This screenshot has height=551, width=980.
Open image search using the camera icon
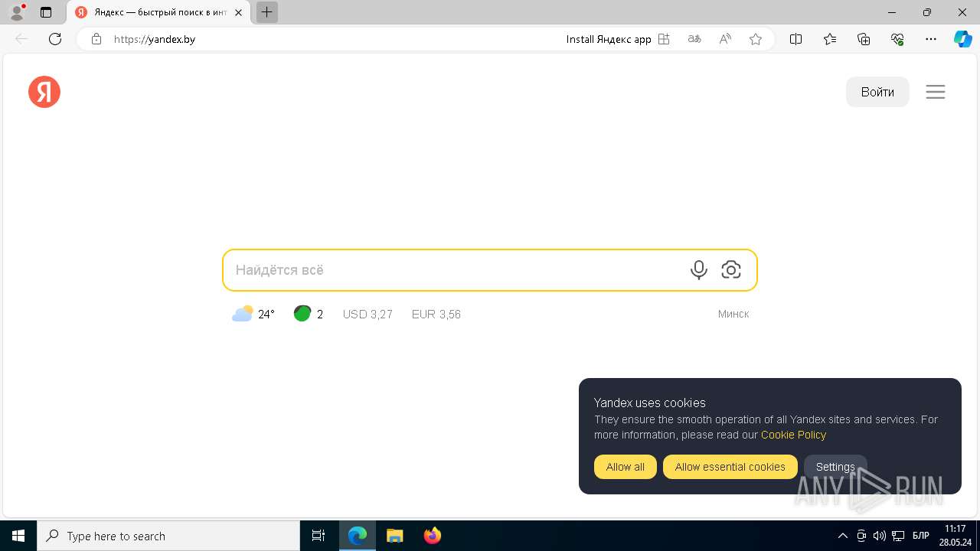[x=731, y=270]
